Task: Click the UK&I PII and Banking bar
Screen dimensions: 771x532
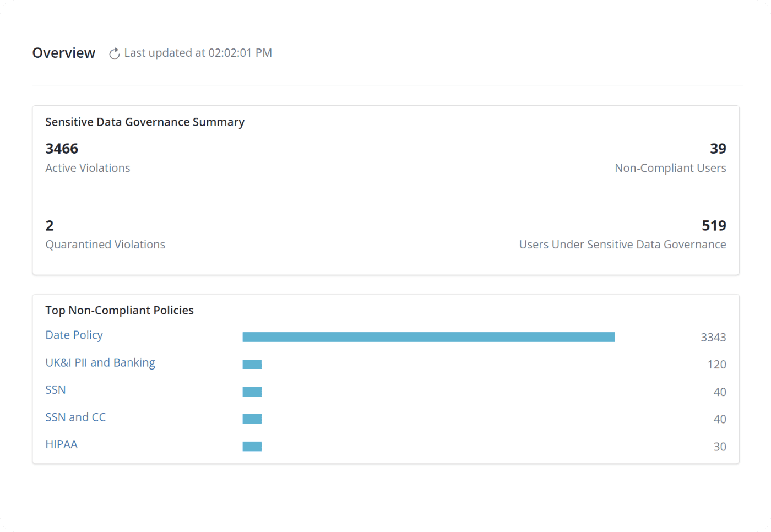Action: 252,364
